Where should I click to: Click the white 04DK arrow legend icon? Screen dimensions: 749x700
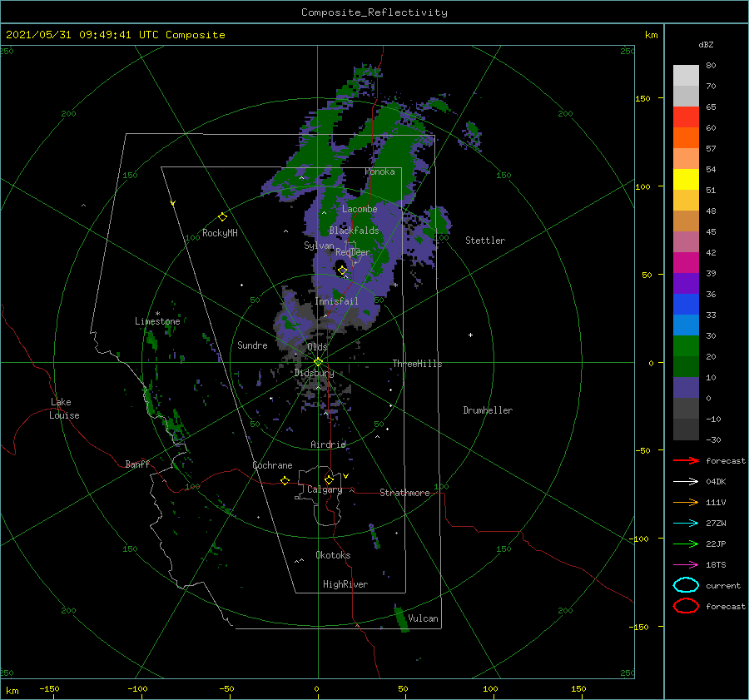point(686,482)
